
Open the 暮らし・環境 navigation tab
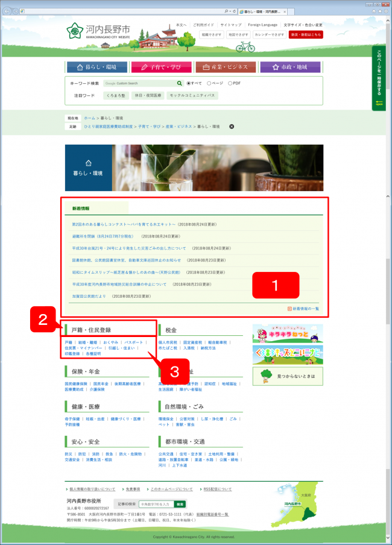(x=96, y=67)
